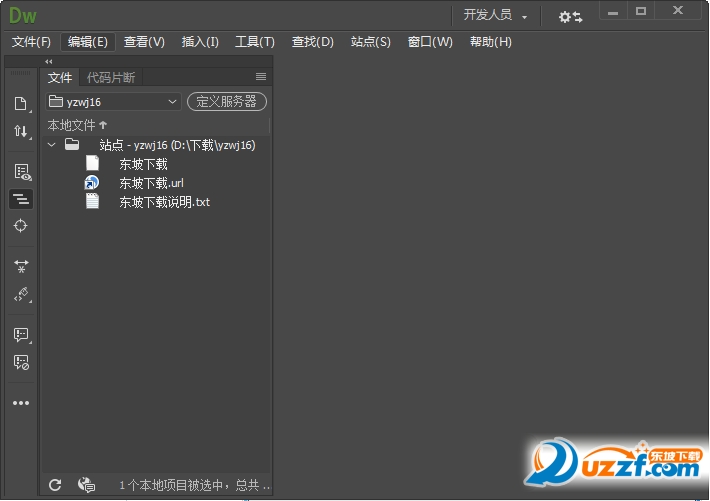Click the 定义服务器 button
The image size is (710, 501).
[227, 102]
